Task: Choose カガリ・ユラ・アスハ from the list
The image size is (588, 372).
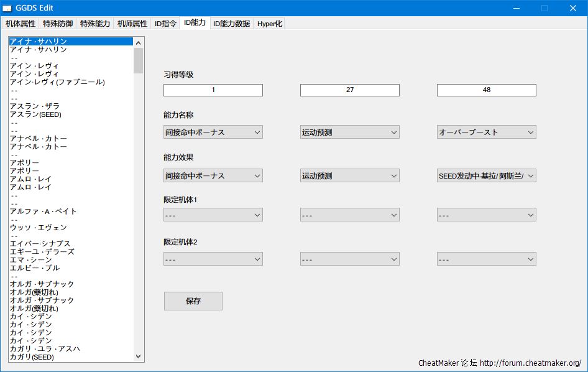Action: (45, 349)
